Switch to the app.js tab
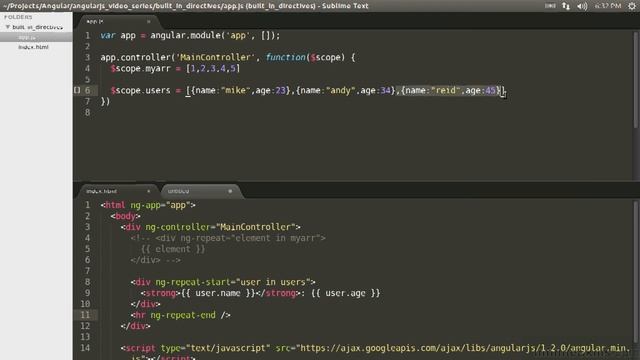Viewport: 640px width, 360px height. [x=95, y=22]
